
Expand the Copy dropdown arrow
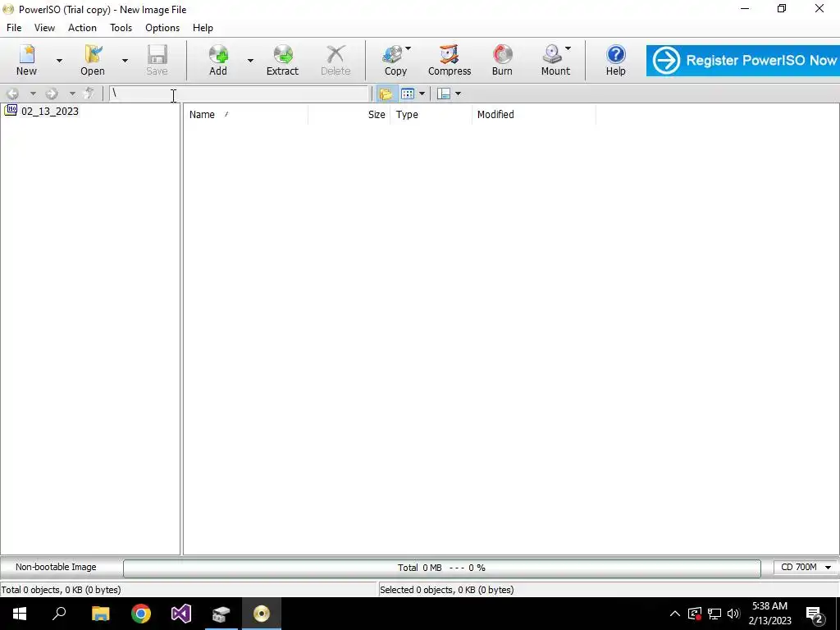[x=409, y=48]
